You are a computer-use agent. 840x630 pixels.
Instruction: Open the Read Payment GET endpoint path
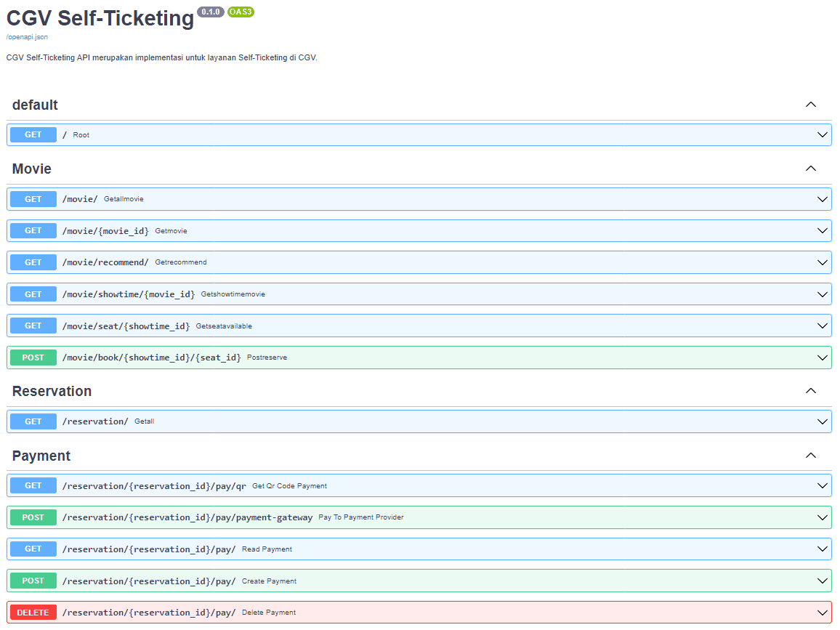tap(149, 549)
